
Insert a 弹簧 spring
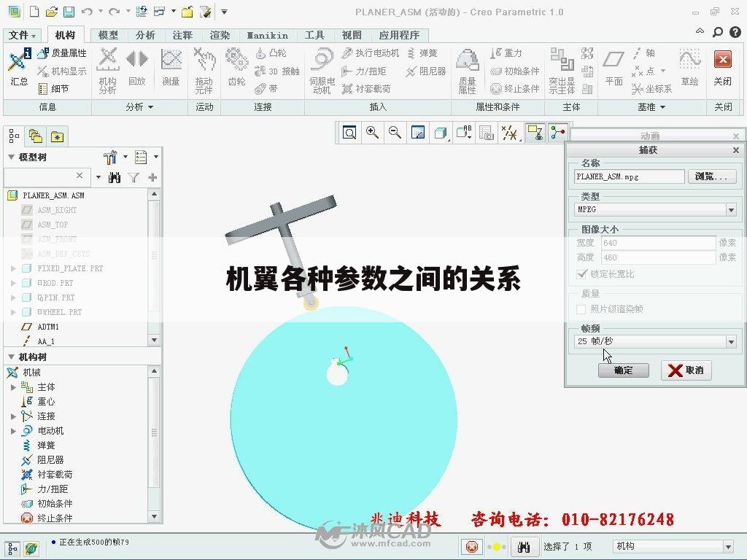[422, 52]
